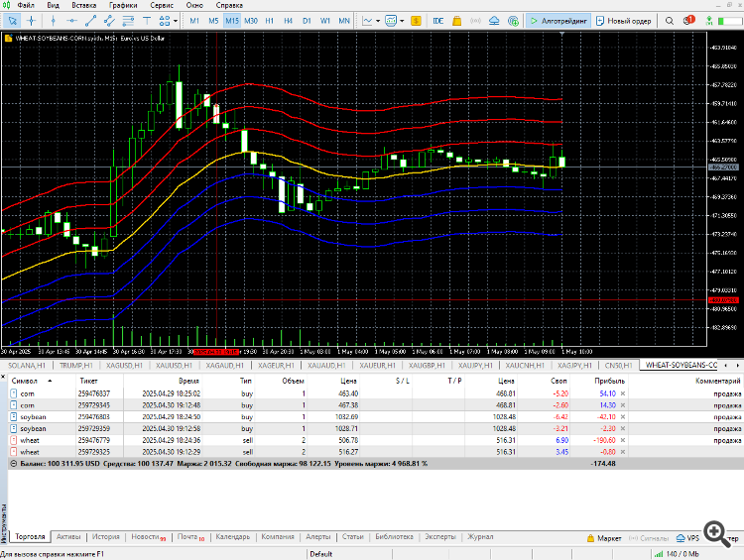Viewport: 744px width, 560px height.
Task: Switch timeframe to D1
Action: [x=307, y=21]
